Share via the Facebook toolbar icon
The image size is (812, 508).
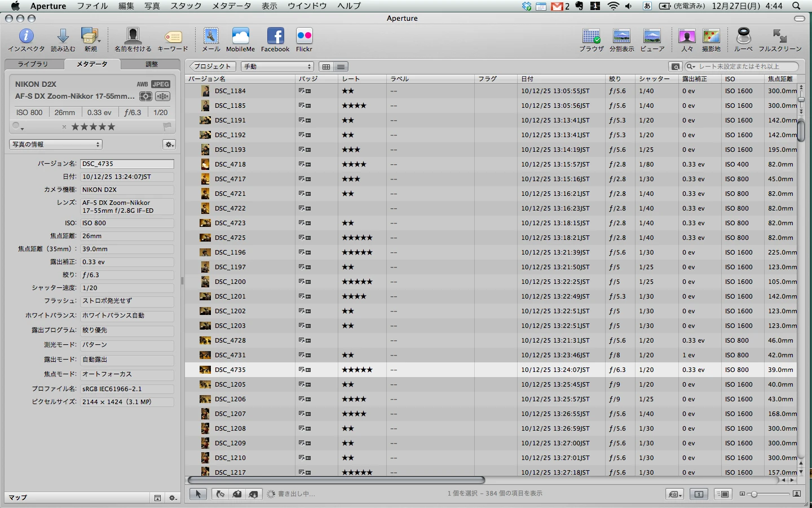[275, 37]
